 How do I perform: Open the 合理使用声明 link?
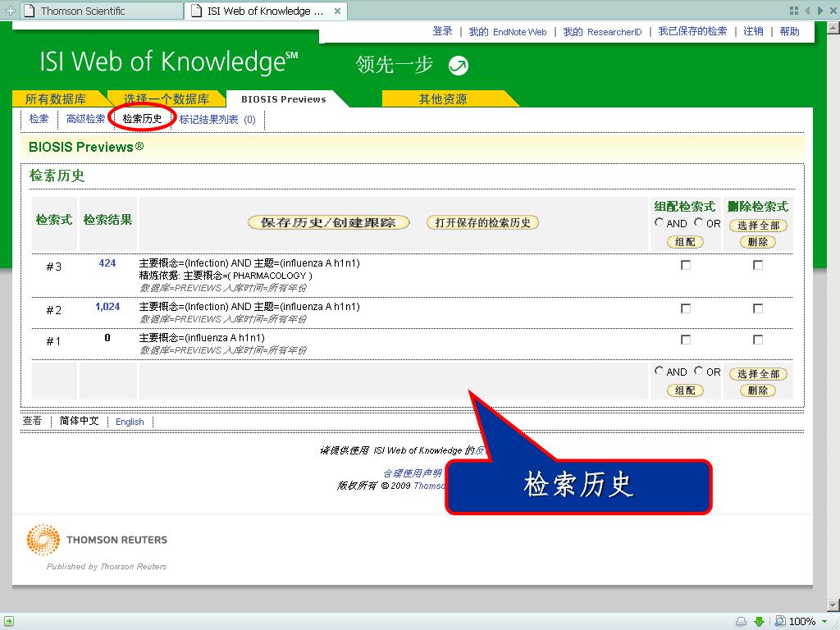point(413,473)
